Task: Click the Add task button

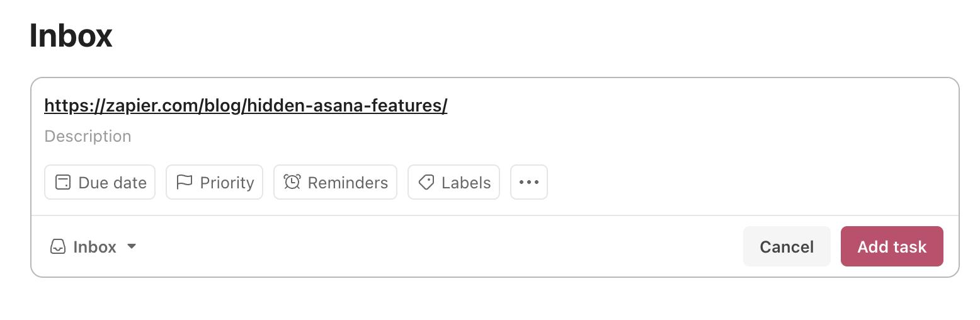Action: (x=892, y=246)
